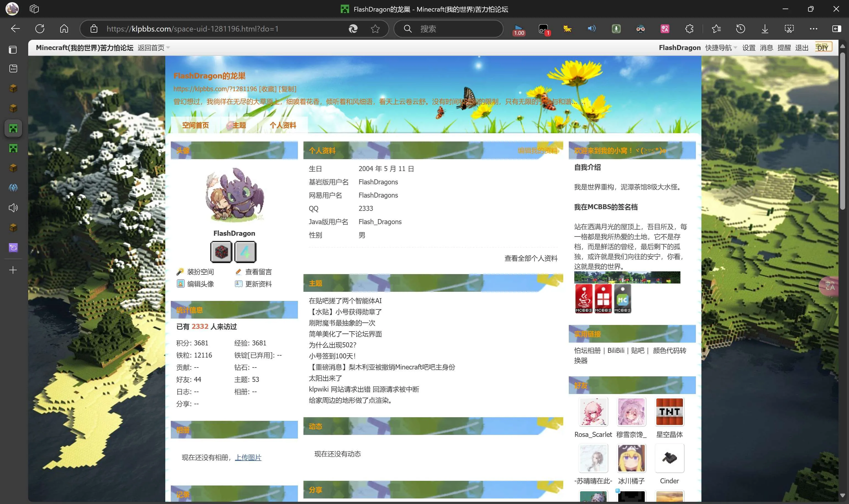Open the Favorites list
Image resolution: width=849 pixels, height=504 pixels.
pyautogui.click(x=716, y=29)
